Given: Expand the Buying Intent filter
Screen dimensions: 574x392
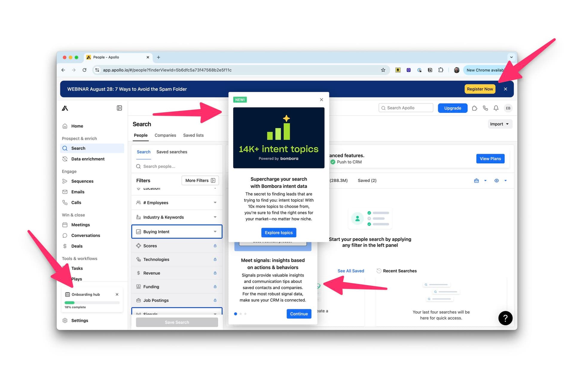Looking at the screenshot, I should pos(177,232).
